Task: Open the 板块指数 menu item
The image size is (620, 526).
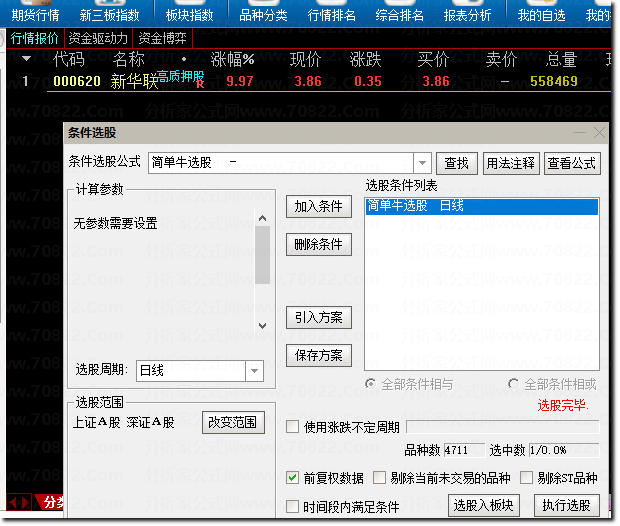Action: click(x=189, y=15)
